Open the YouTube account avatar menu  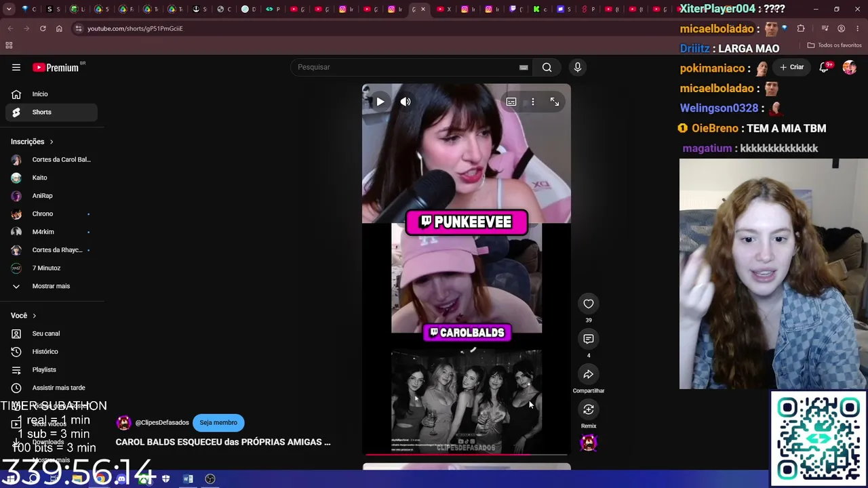850,67
